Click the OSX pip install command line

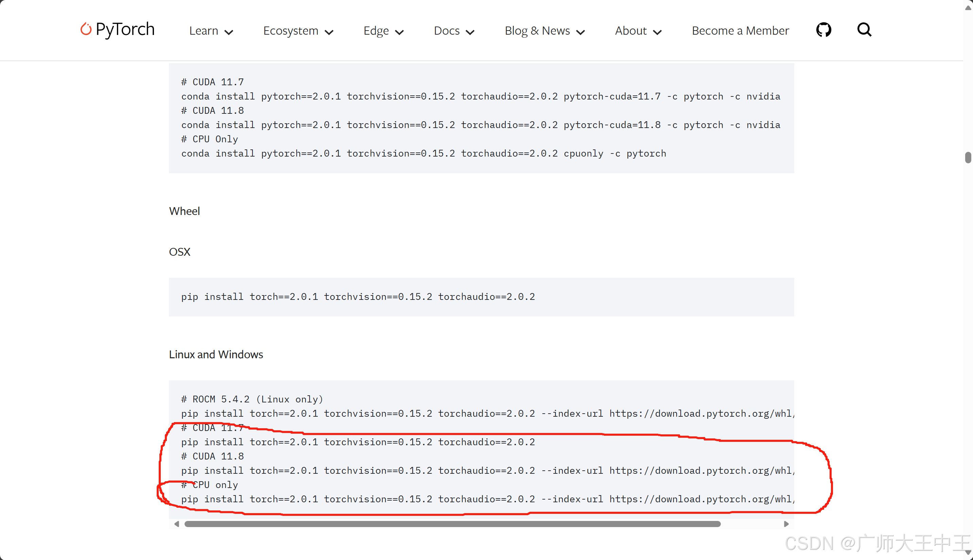coord(358,296)
